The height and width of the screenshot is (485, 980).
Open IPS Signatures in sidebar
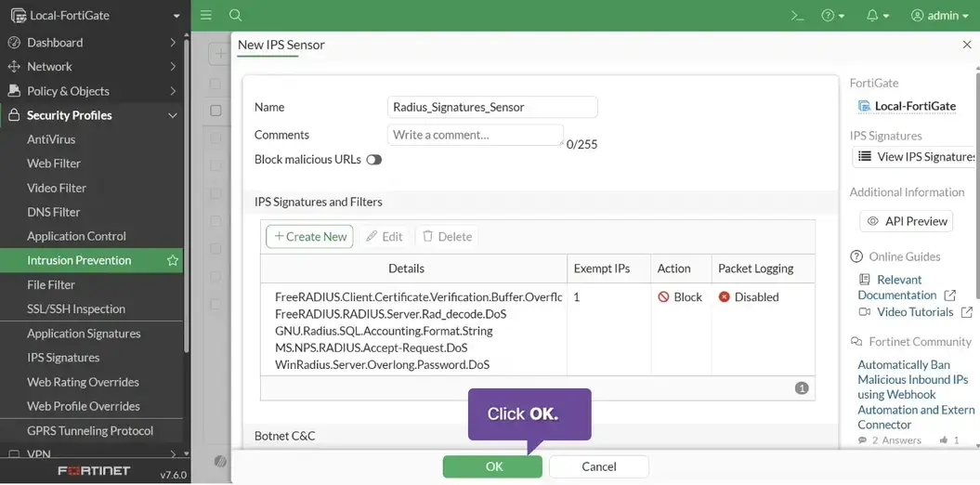click(x=63, y=358)
